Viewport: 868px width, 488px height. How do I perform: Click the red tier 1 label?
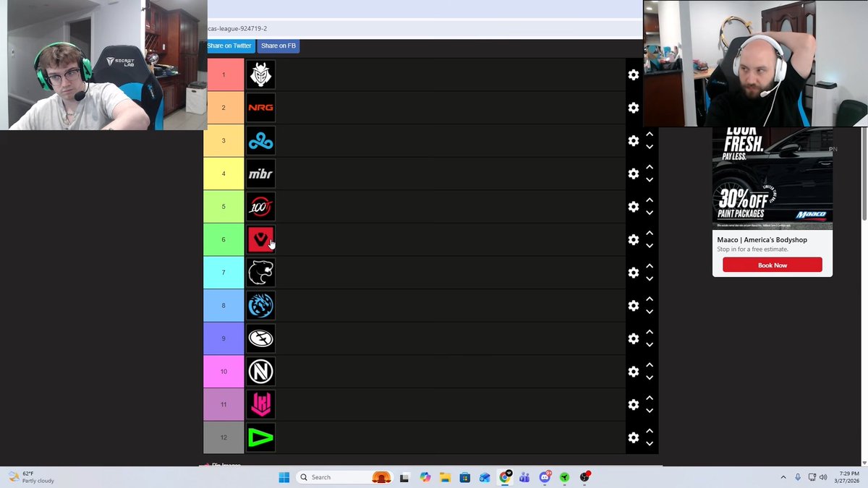click(x=225, y=74)
